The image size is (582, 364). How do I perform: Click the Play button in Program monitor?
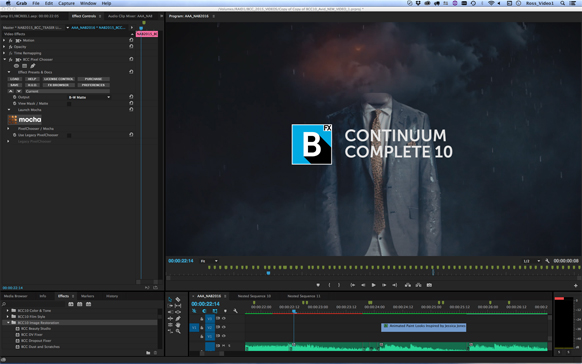coord(373,285)
